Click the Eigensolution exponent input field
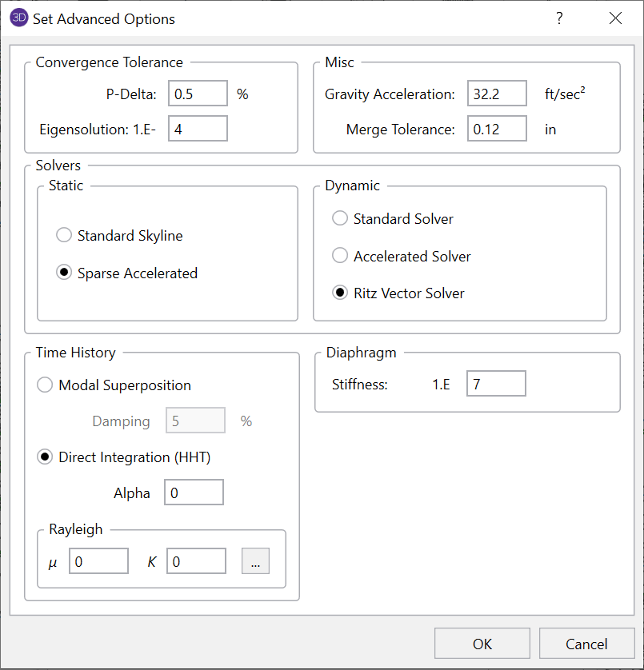The height and width of the screenshot is (670, 644). [x=198, y=129]
